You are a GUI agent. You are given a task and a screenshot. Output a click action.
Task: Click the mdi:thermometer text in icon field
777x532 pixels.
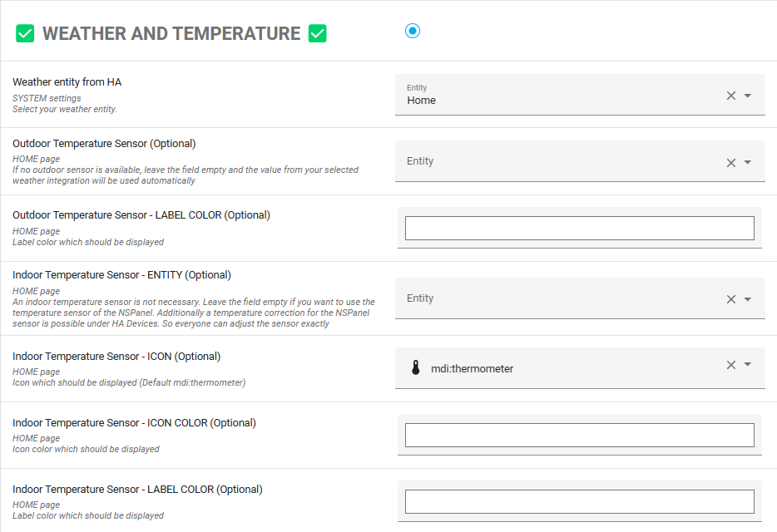pyautogui.click(x=472, y=368)
